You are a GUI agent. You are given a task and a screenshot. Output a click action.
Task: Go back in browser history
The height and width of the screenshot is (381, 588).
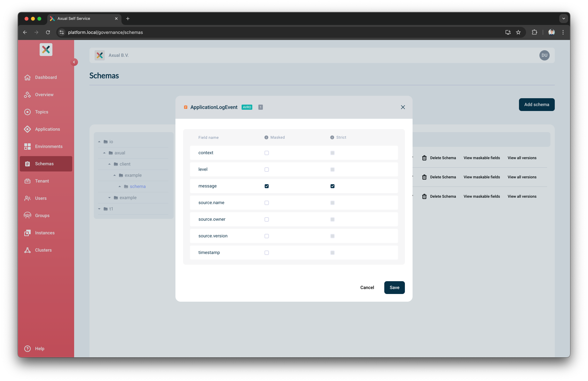[x=25, y=32]
